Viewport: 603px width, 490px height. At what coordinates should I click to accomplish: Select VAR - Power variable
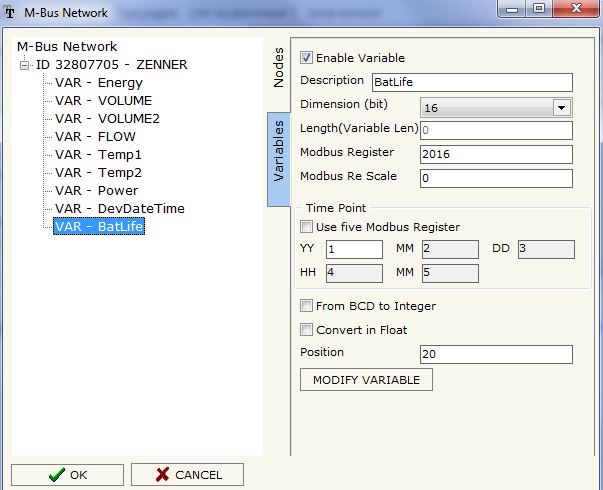pos(97,191)
